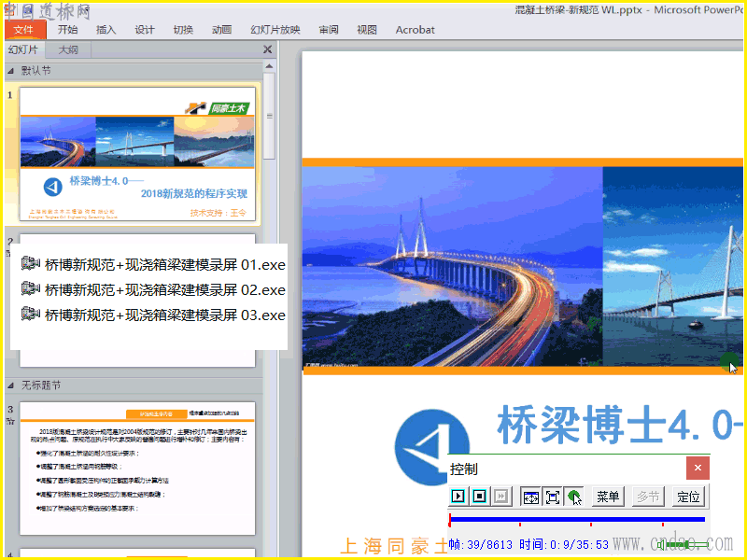Click the video icon of 03.exe
This screenshot has height=560, width=747.
coord(31,314)
